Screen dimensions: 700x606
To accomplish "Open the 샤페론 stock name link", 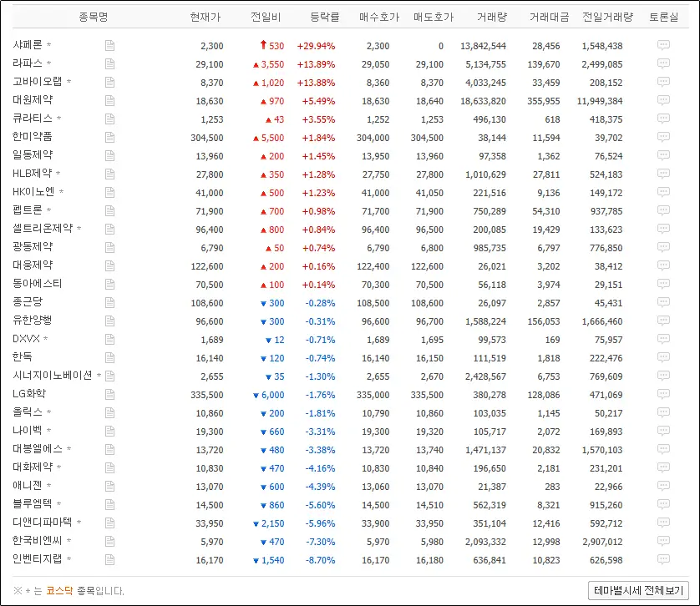I will [x=28, y=44].
